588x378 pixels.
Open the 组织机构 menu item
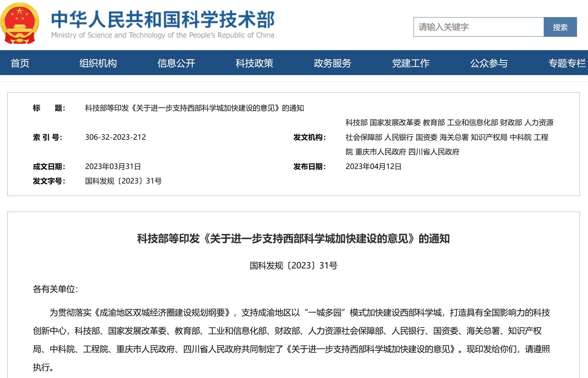coord(98,63)
